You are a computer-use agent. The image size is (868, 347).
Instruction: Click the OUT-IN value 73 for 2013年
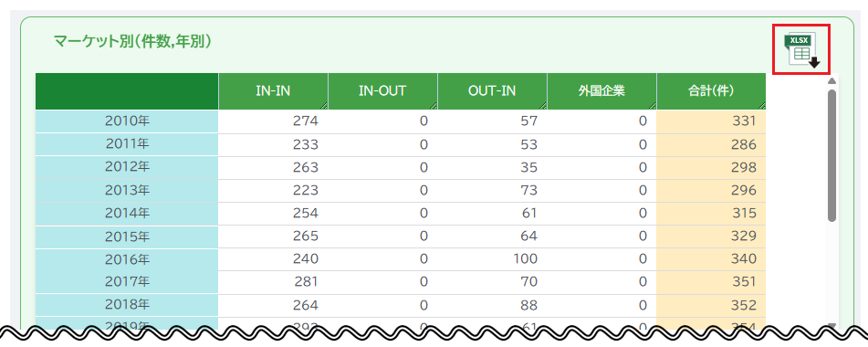(x=529, y=190)
